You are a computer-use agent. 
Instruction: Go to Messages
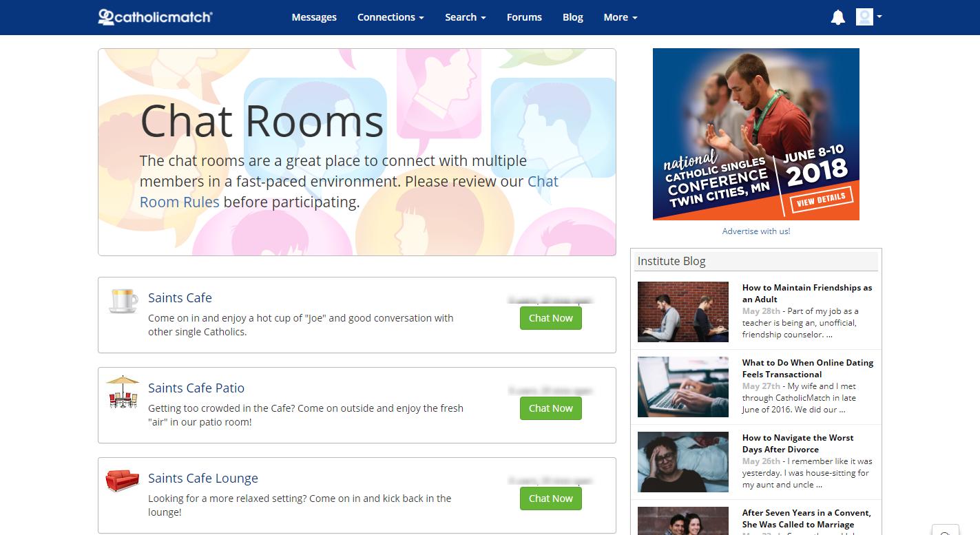(314, 17)
